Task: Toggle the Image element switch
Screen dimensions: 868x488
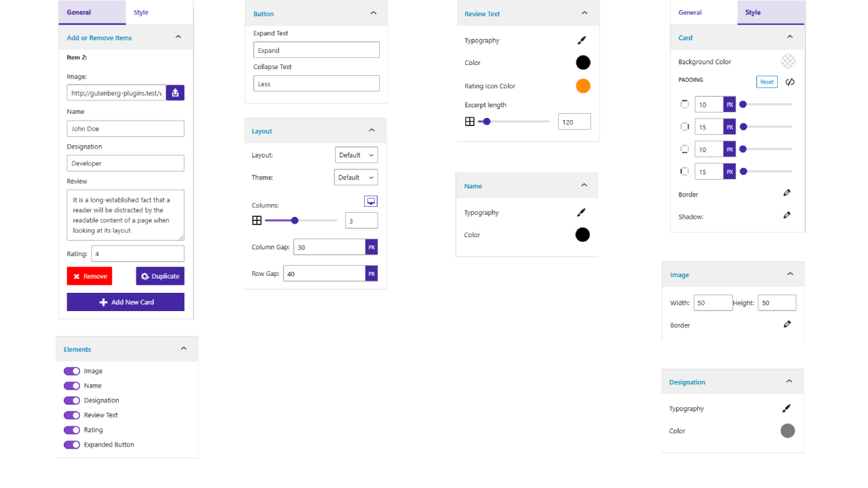Action: (72, 371)
